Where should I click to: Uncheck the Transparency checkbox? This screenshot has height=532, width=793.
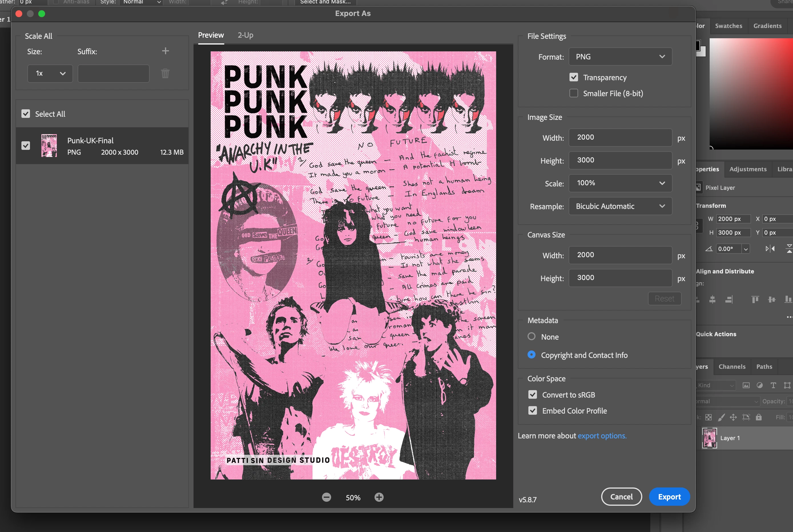pos(574,77)
